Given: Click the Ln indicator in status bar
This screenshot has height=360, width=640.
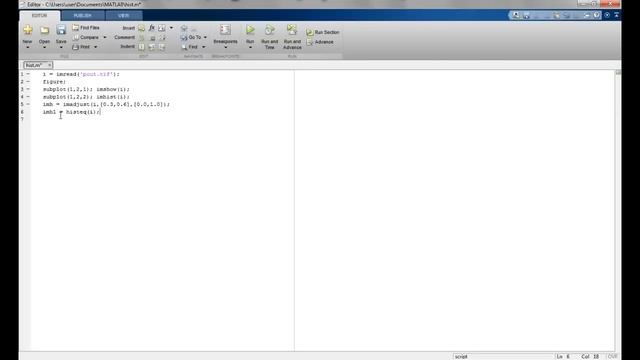Looking at the screenshot, I should click(563, 356).
